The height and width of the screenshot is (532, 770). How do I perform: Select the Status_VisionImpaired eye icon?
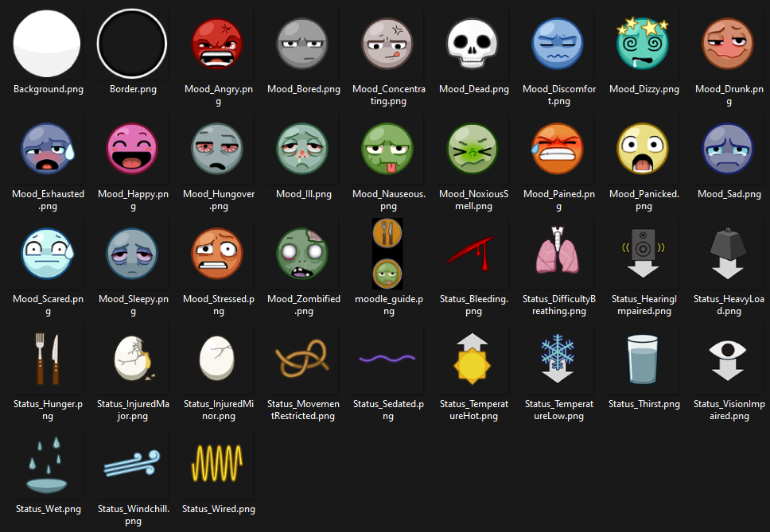[x=728, y=361]
